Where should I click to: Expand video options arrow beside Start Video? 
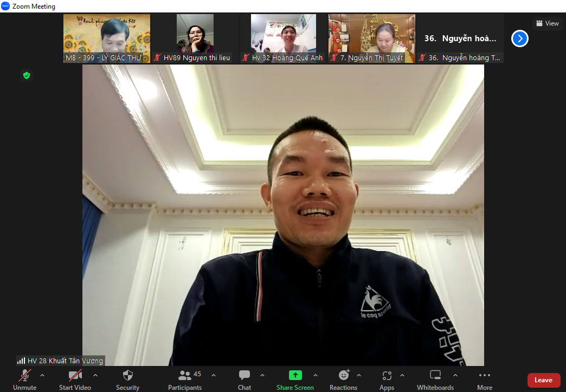95,375
